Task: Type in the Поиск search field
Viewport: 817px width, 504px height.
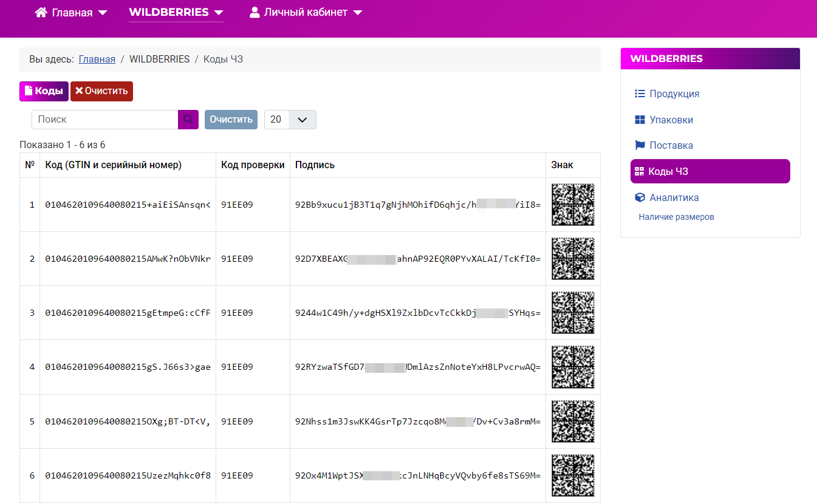Action: point(104,120)
